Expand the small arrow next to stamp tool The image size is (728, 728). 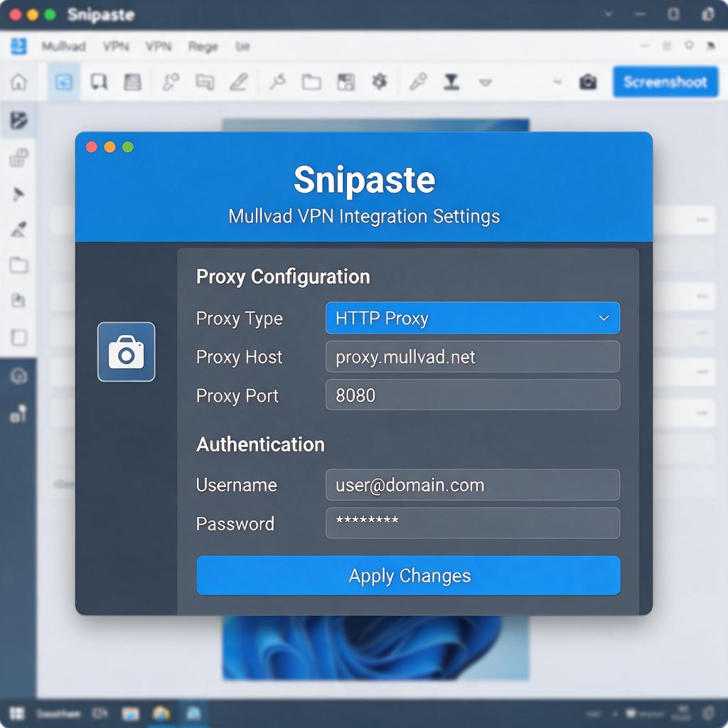point(485,82)
